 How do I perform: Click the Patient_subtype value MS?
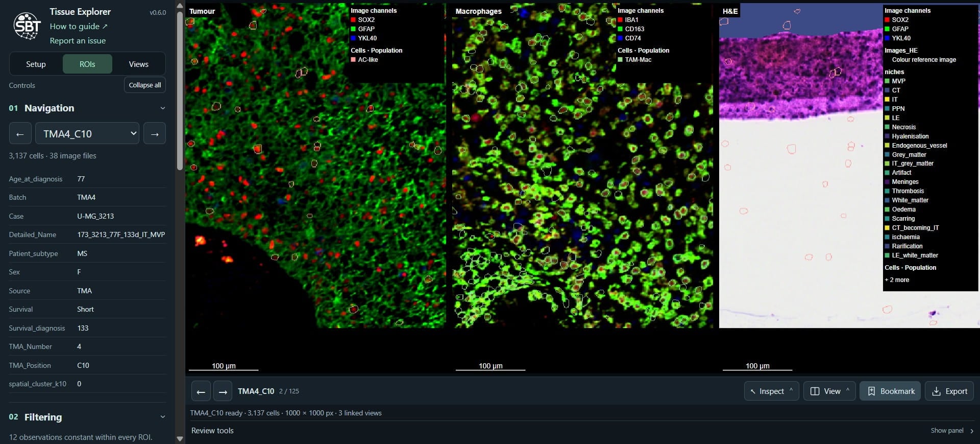82,253
